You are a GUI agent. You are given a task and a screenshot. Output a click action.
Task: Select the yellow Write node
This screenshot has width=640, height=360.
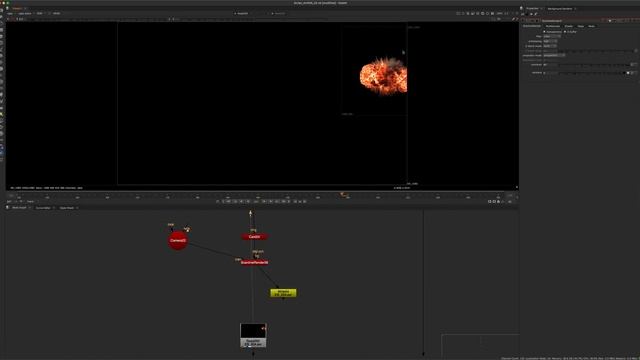(x=283, y=293)
